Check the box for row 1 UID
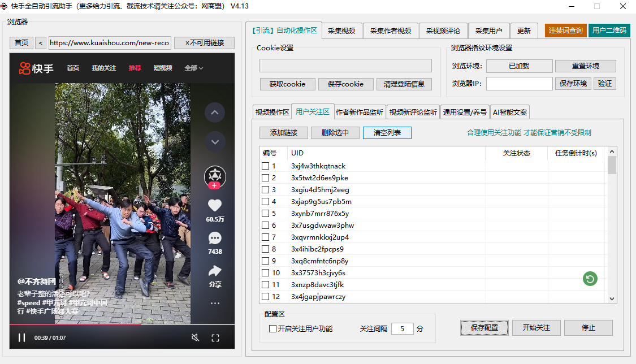The image size is (636, 364). point(265,166)
